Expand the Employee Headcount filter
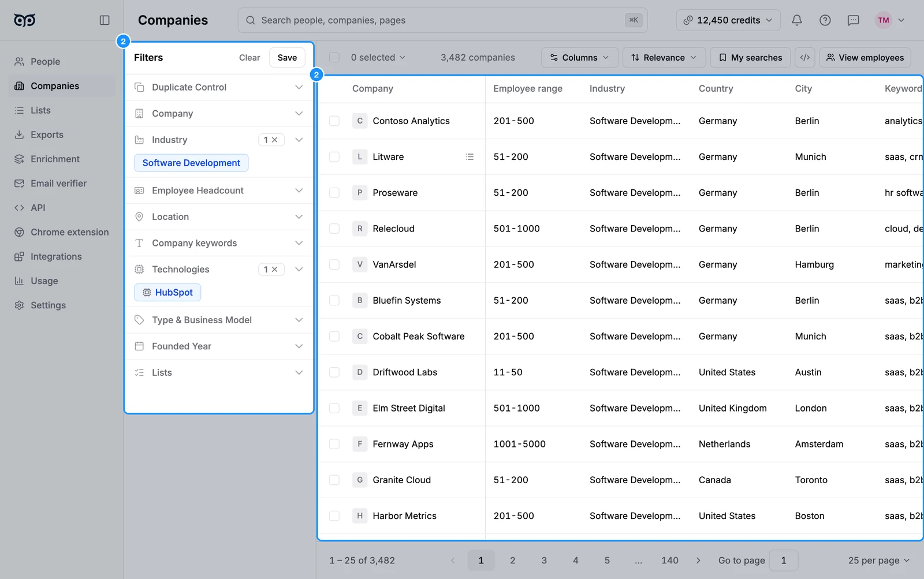924x579 pixels. [x=219, y=190]
